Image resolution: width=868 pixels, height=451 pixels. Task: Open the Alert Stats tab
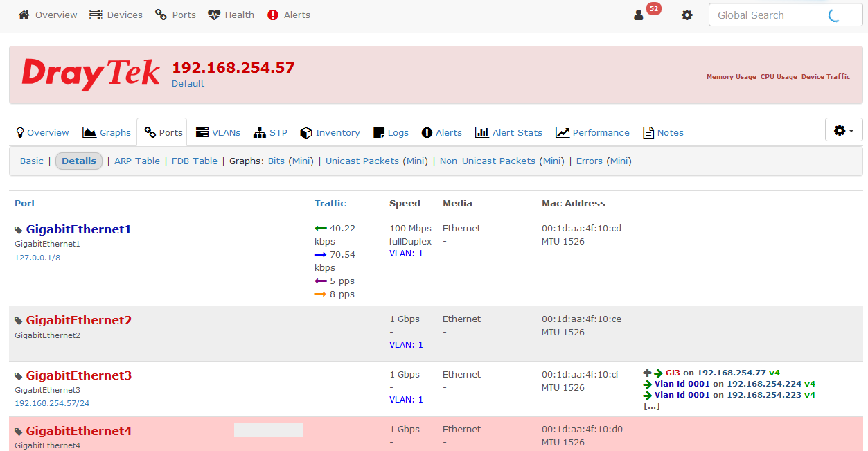point(508,132)
